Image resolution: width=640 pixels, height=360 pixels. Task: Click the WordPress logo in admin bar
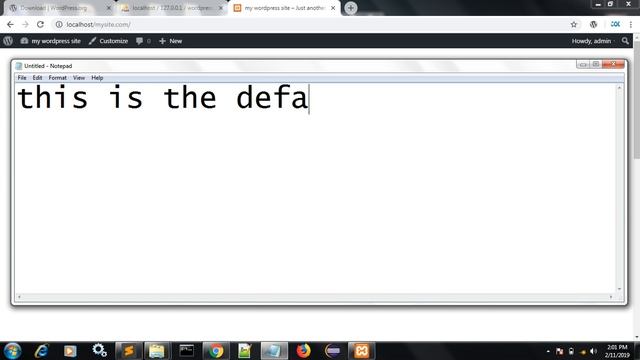point(8,41)
